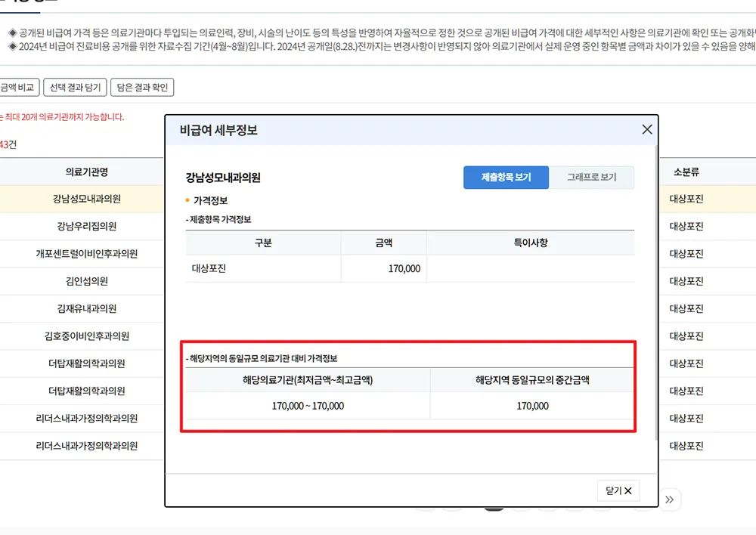Click the 닫기 button to close the dialog
The width and height of the screenshot is (756, 535).
click(x=618, y=490)
